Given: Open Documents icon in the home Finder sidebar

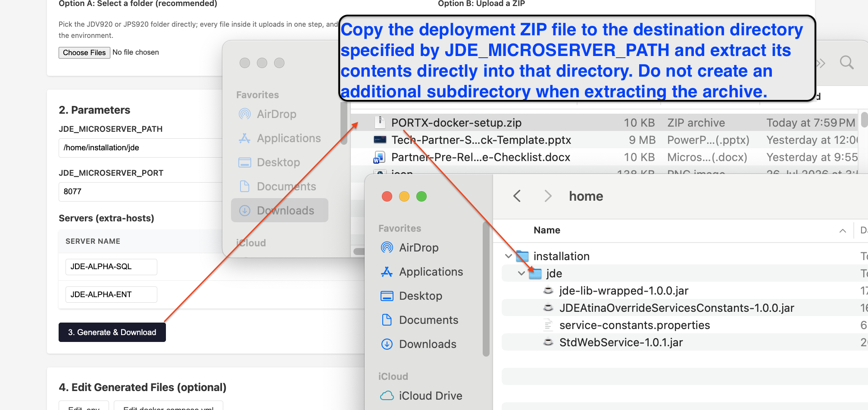Looking at the screenshot, I should (387, 320).
